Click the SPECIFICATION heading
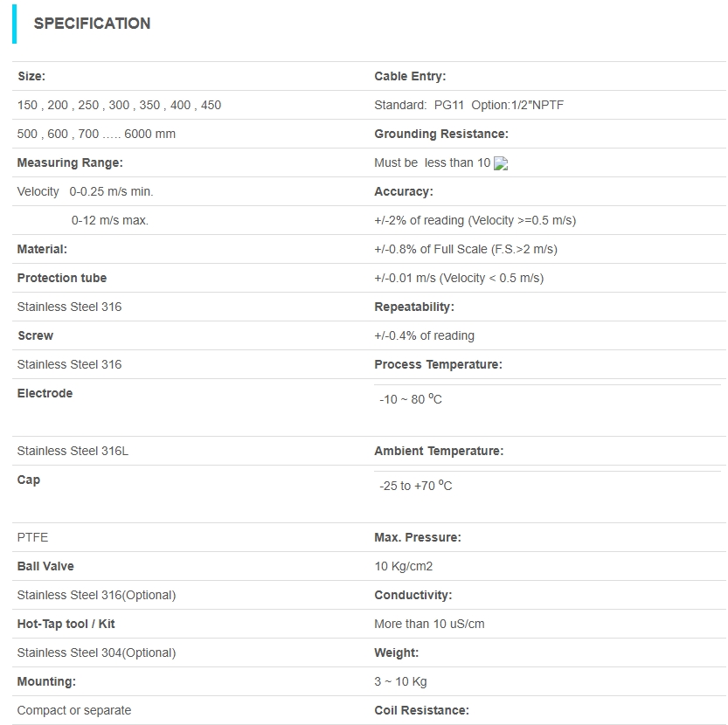The height and width of the screenshot is (725, 728). click(x=92, y=24)
